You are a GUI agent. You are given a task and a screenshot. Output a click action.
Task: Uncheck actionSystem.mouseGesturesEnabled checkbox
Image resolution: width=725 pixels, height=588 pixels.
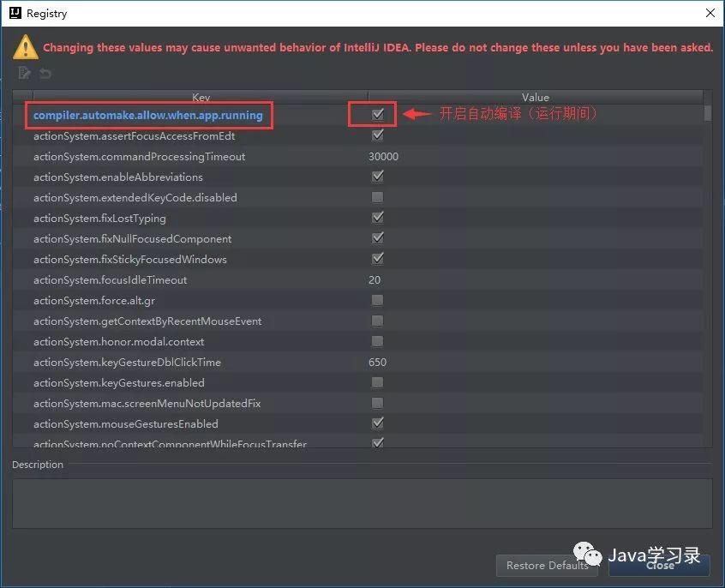coord(378,423)
